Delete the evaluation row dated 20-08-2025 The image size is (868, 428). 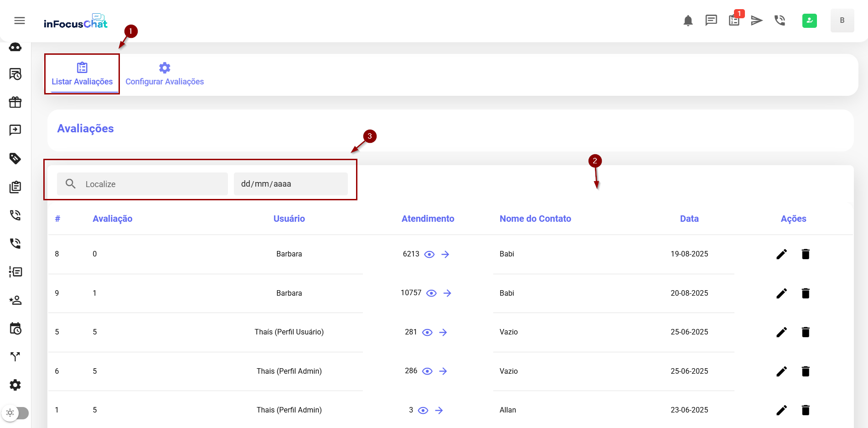806,293
